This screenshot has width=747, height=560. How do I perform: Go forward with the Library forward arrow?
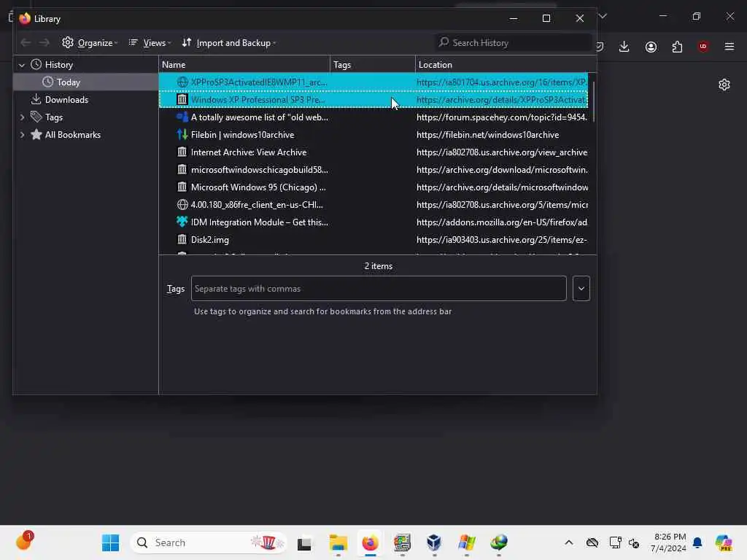click(44, 43)
